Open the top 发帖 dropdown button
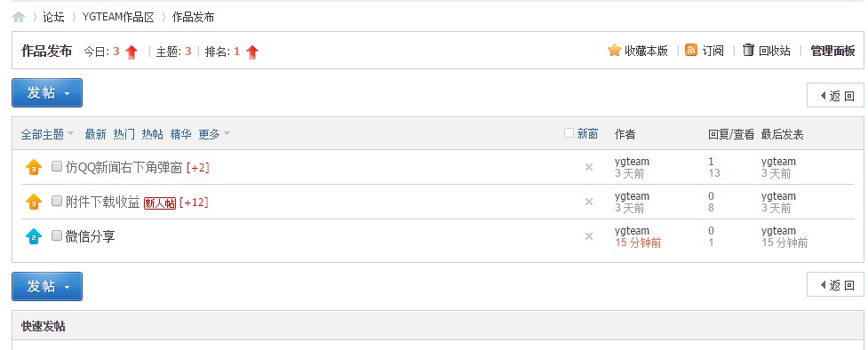 pyautogui.click(x=47, y=92)
